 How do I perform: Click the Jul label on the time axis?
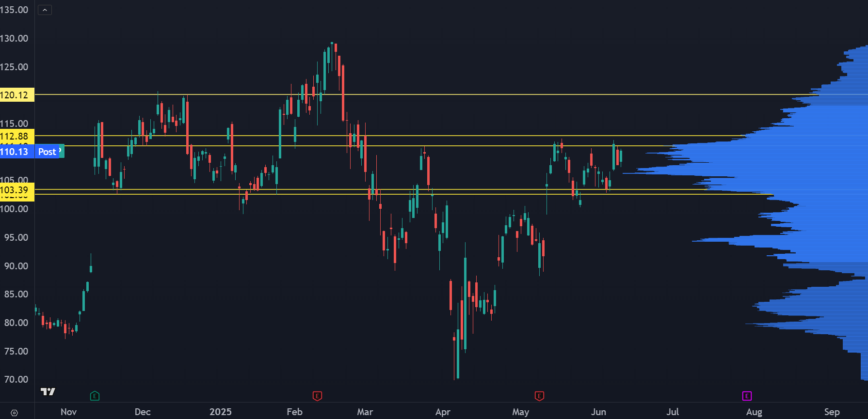[x=673, y=412]
